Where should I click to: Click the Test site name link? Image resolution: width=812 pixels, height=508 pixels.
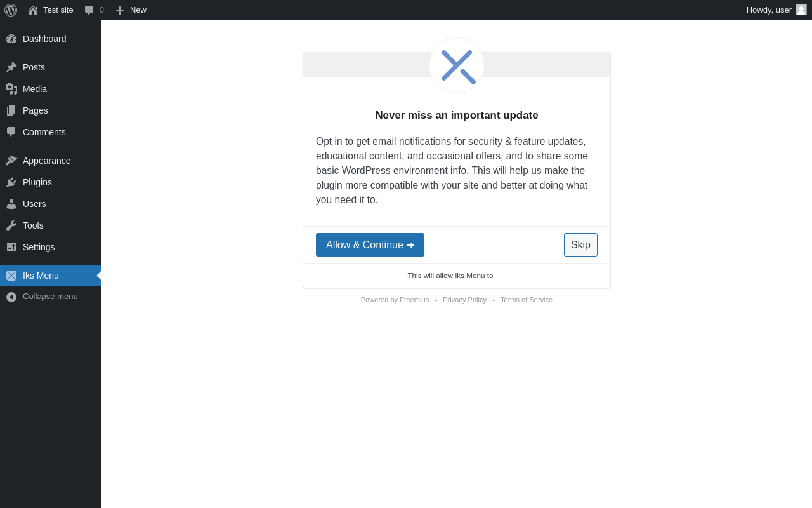pyautogui.click(x=58, y=10)
